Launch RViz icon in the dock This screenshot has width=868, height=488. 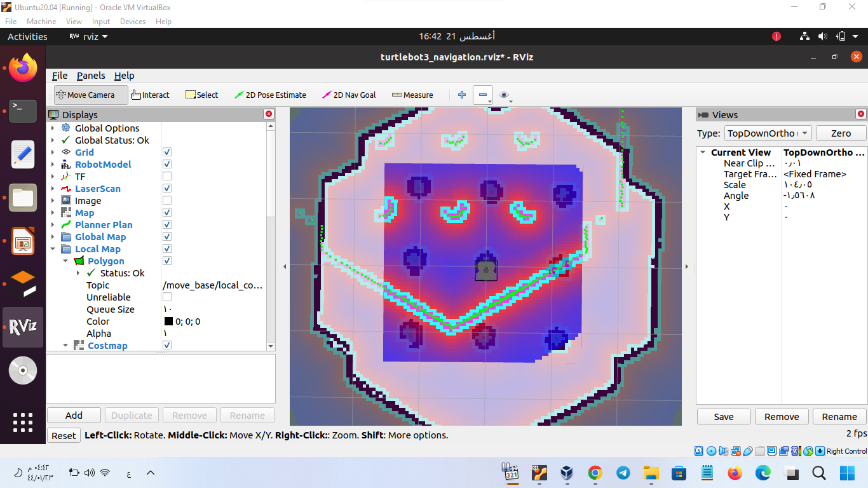(23, 327)
